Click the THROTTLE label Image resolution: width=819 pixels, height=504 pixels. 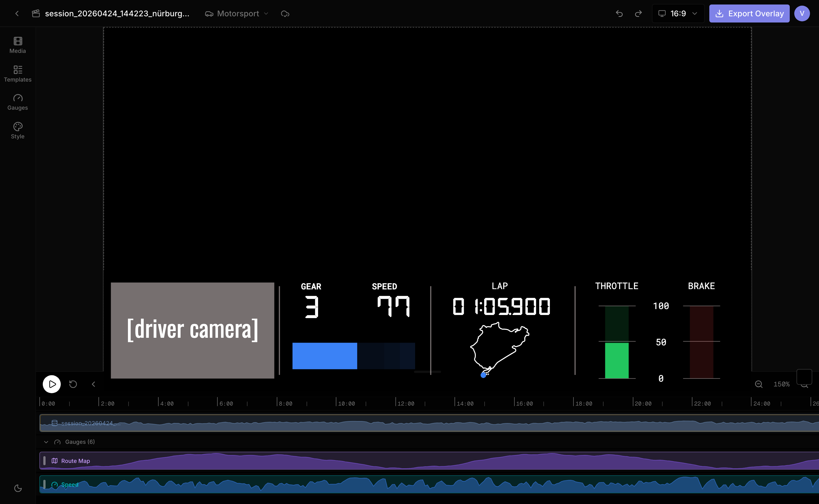[617, 286]
